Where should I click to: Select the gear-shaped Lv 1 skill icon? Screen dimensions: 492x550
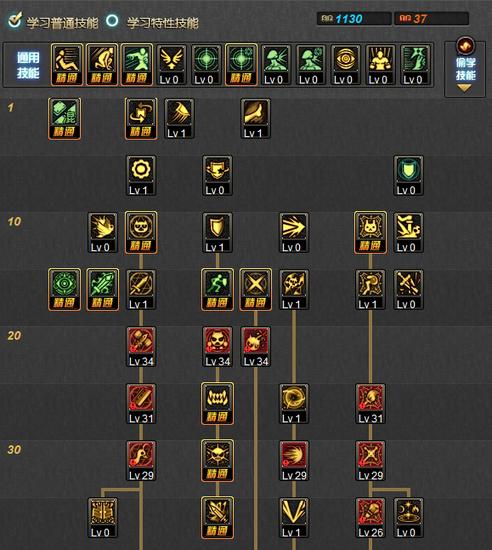pyautogui.click(x=141, y=175)
